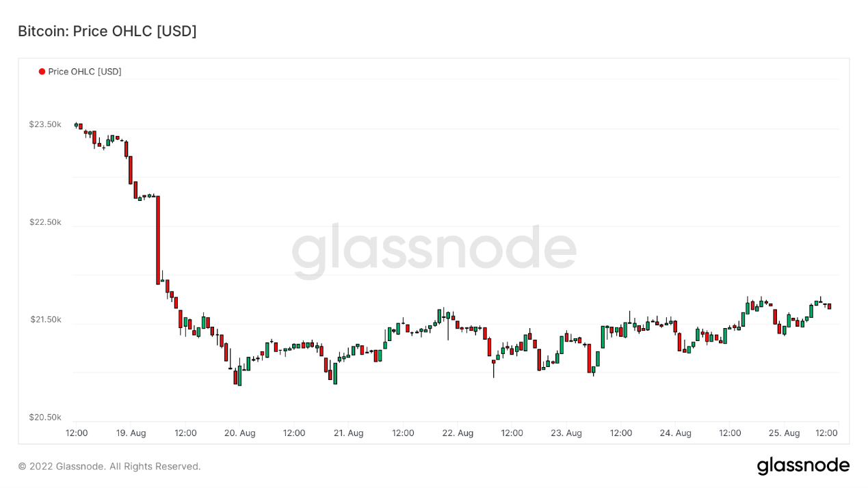868x488 pixels.
Task: Click the last candlestick at chart's right edge
Action: pyautogui.click(x=829, y=306)
